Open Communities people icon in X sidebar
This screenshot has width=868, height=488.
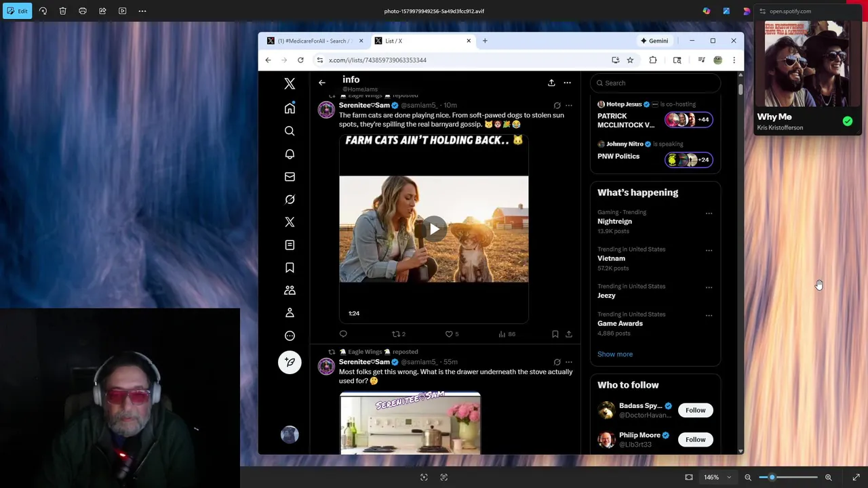click(290, 290)
